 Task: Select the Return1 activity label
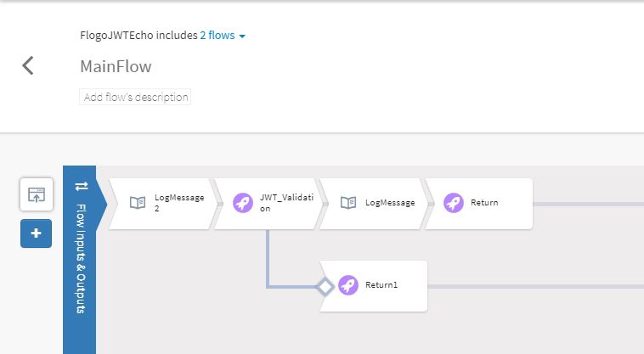381,285
